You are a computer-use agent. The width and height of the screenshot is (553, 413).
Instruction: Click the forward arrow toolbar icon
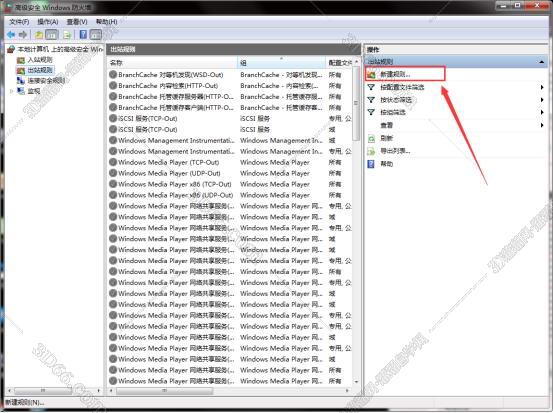tap(23, 35)
